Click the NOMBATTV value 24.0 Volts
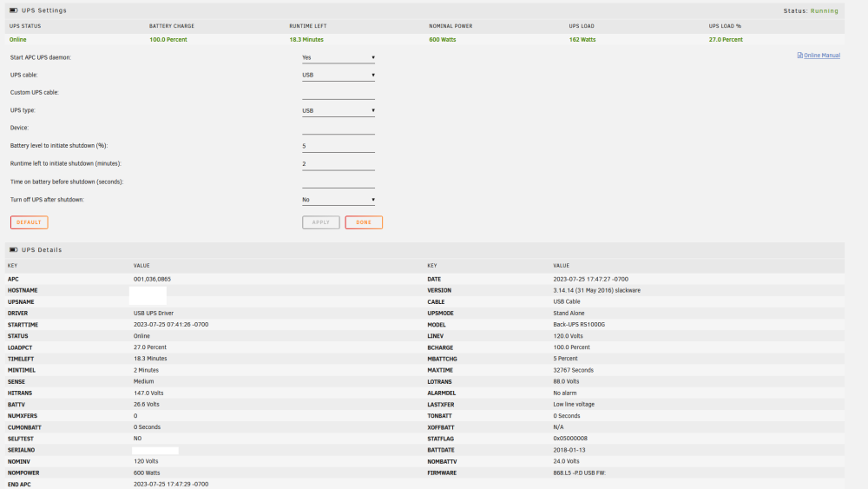This screenshot has width=868, height=489. (x=566, y=461)
